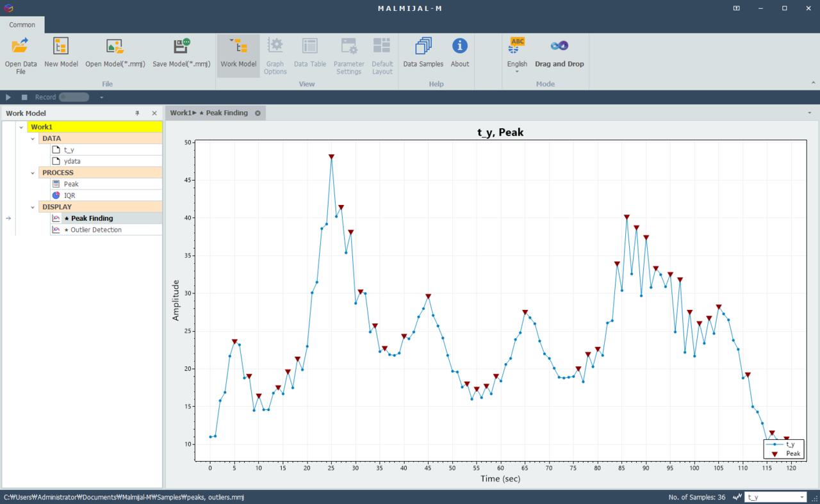Collapse the ribbon with the chevron
The height and width of the screenshot is (504, 820).
pos(814,83)
